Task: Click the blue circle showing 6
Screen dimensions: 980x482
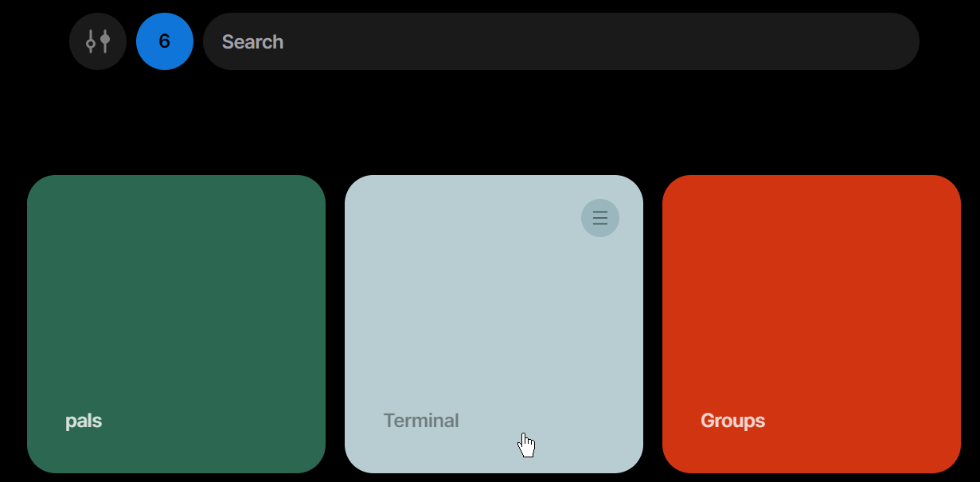Action: [x=165, y=41]
